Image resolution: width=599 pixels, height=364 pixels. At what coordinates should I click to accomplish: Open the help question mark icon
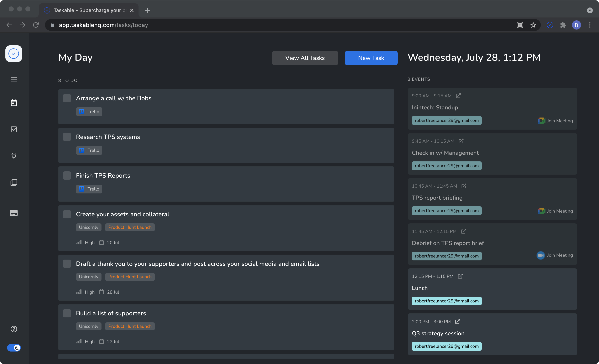tap(14, 329)
